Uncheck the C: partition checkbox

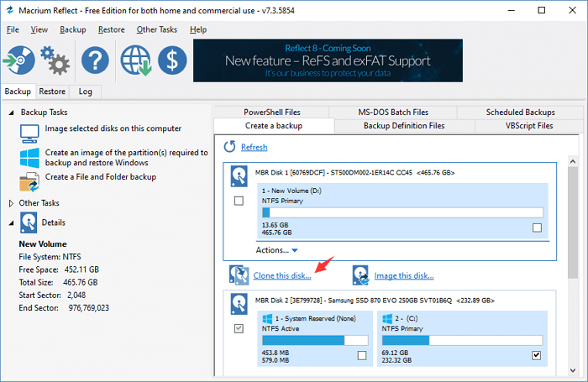537,356
